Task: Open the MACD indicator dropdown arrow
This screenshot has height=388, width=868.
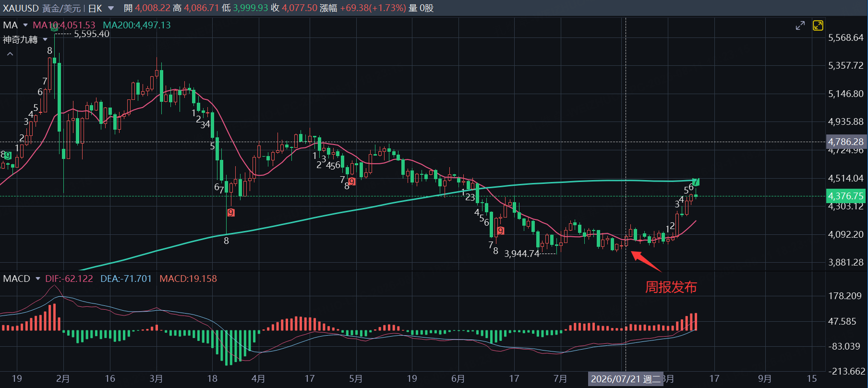Action: tap(37, 279)
